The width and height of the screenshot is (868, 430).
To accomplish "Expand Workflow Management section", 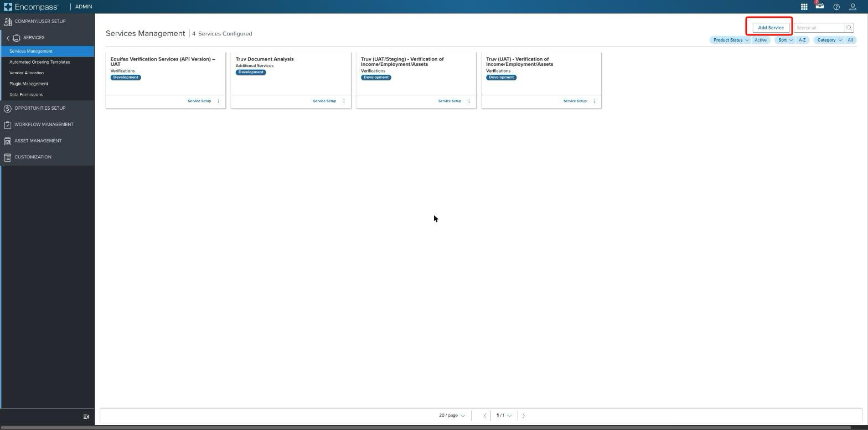I will click(x=48, y=124).
